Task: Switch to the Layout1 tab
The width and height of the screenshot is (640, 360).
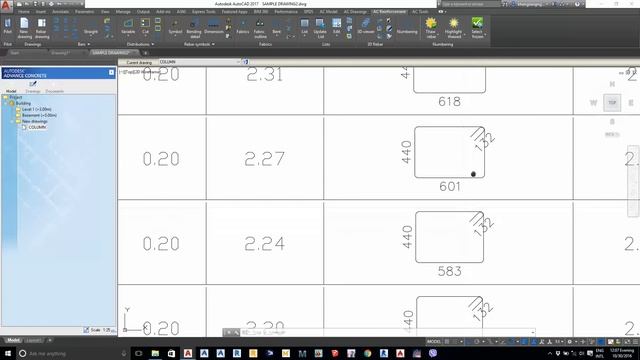Action: point(33,340)
